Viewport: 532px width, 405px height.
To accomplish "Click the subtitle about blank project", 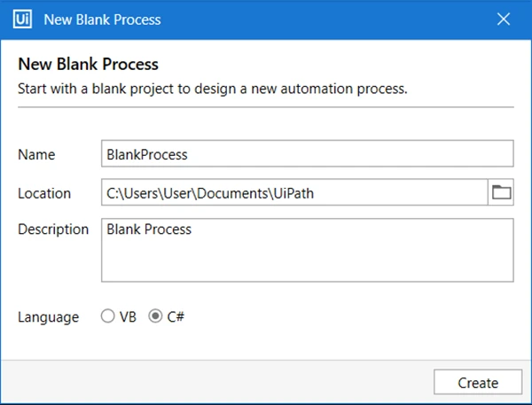I will coord(213,89).
